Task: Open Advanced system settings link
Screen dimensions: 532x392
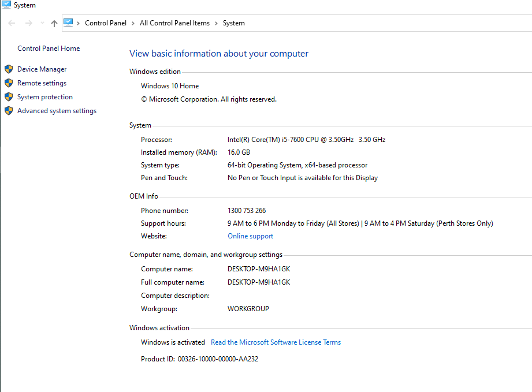Action: pyautogui.click(x=57, y=111)
